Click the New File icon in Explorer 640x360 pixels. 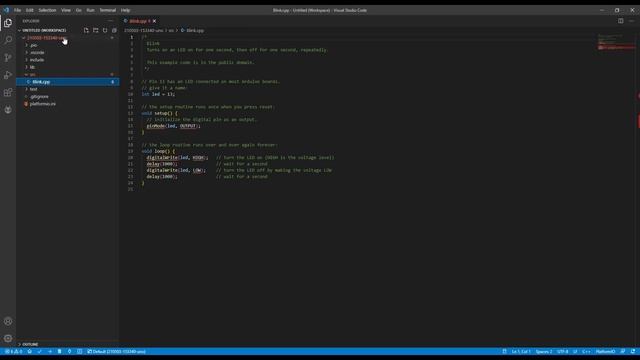point(86,30)
